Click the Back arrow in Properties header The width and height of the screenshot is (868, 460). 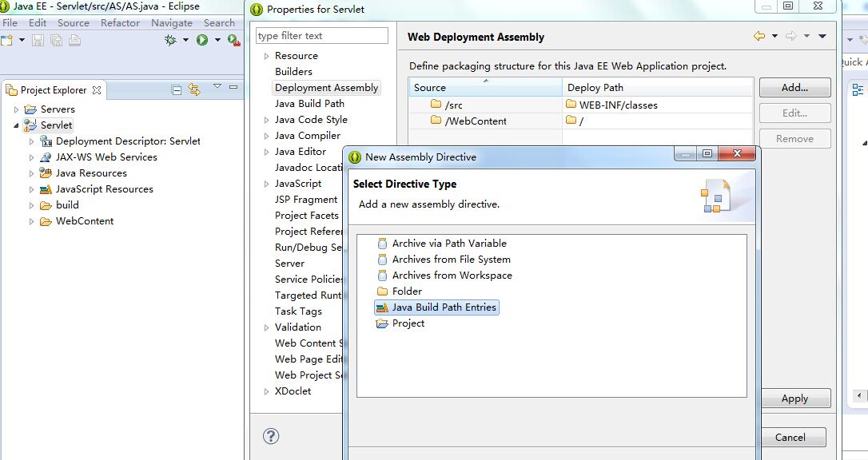pyautogui.click(x=759, y=36)
